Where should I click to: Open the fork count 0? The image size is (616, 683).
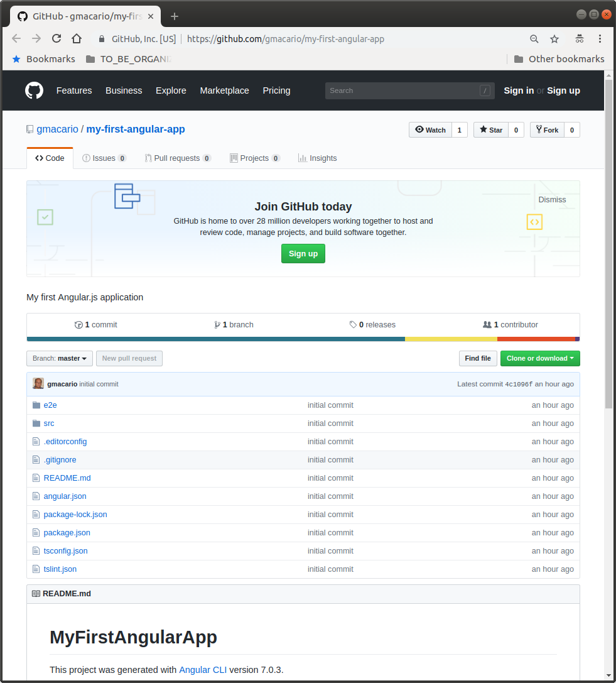(572, 130)
